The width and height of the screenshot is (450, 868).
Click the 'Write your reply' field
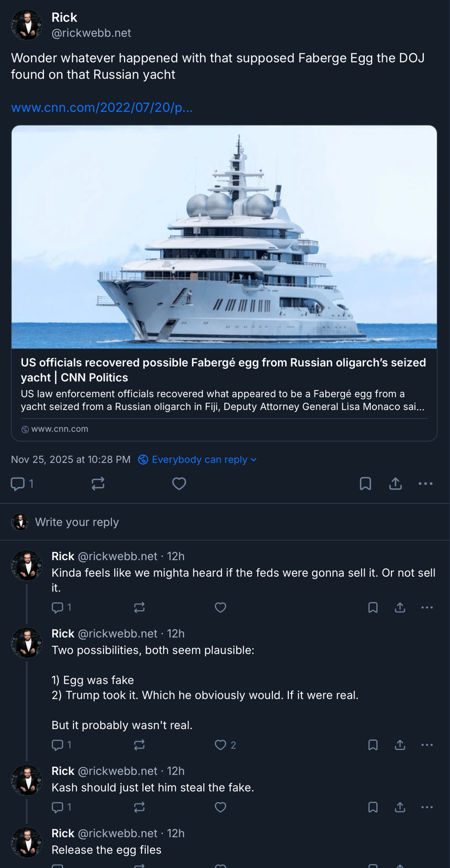pos(77,522)
